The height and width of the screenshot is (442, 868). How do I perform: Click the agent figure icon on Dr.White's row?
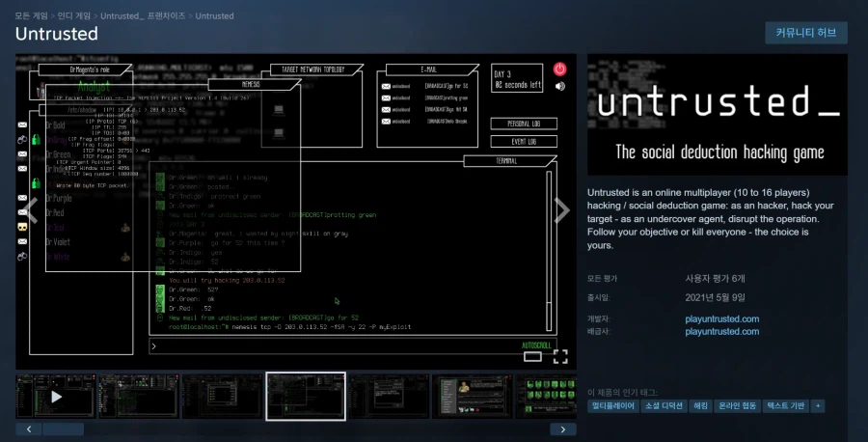pyautogui.click(x=125, y=257)
